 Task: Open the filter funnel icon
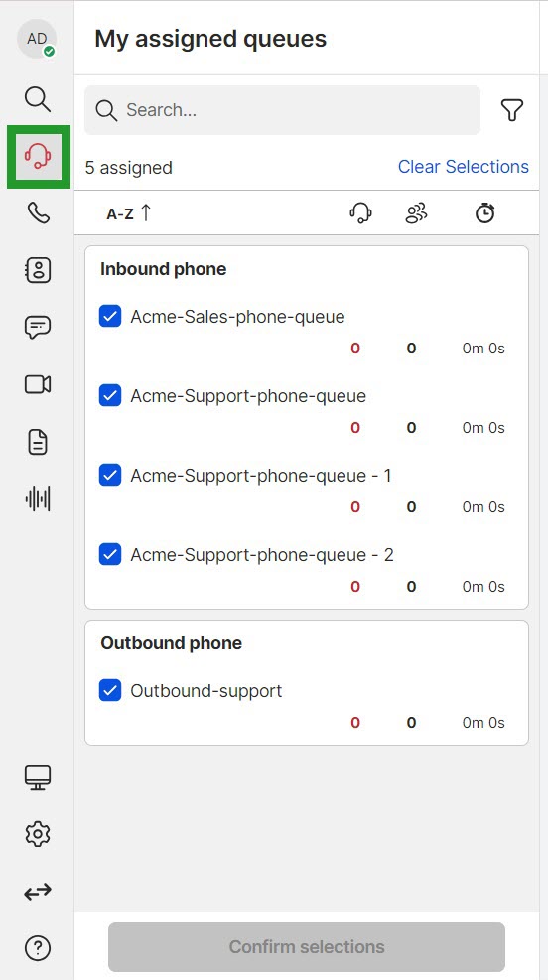511,110
